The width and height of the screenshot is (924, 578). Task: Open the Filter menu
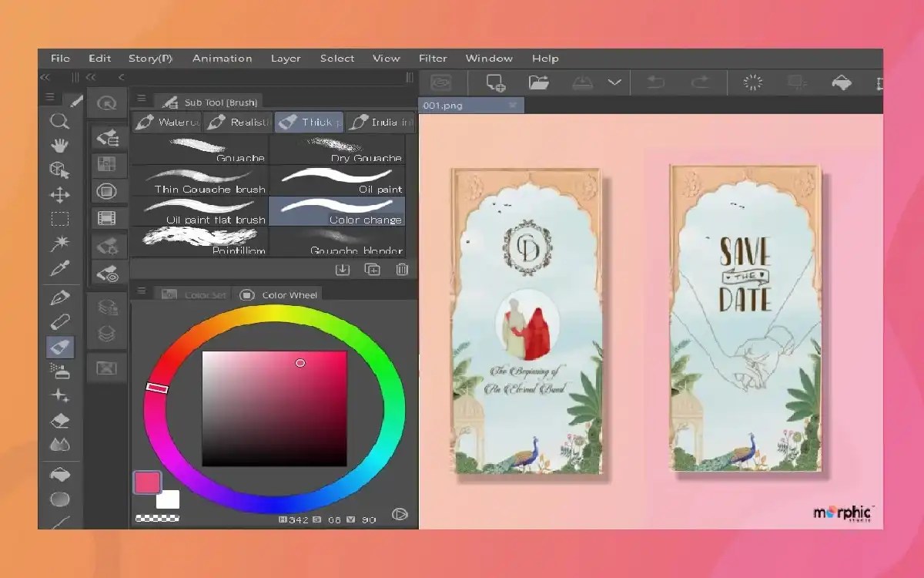click(432, 58)
